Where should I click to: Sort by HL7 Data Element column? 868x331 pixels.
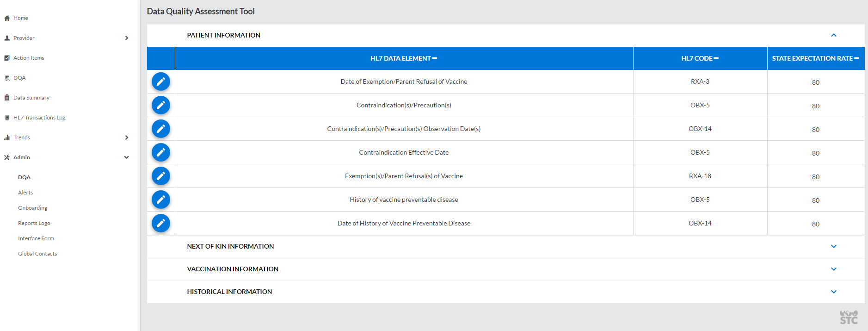pos(404,58)
